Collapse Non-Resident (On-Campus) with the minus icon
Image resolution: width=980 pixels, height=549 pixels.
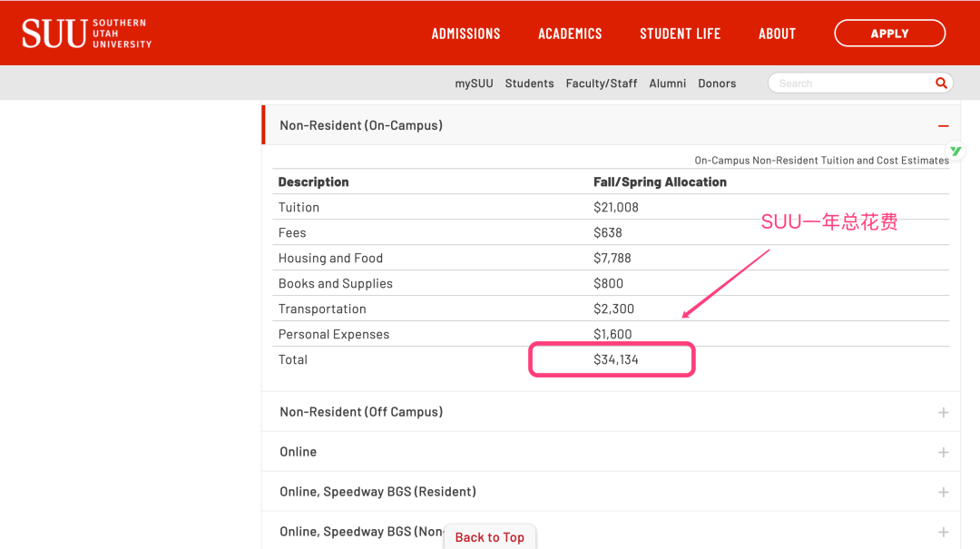click(x=943, y=126)
